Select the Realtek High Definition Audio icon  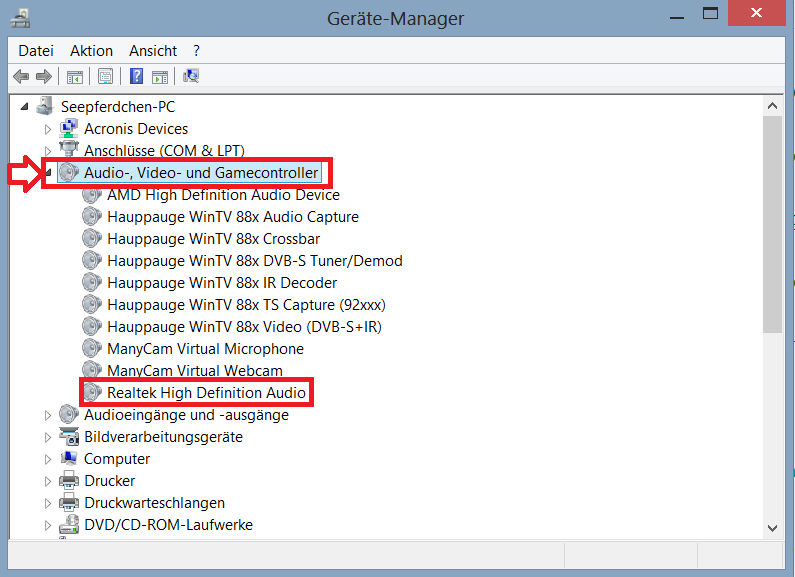[x=92, y=392]
